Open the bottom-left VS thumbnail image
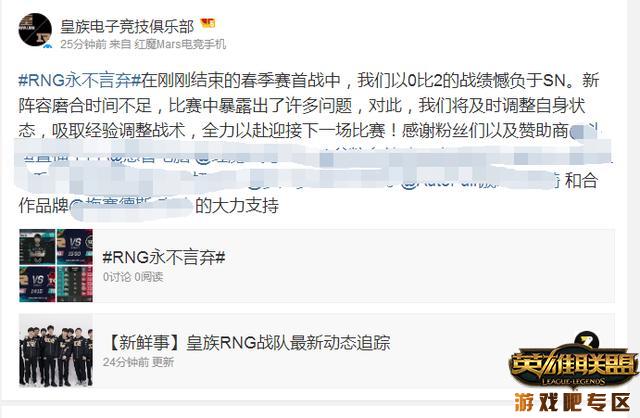This screenshot has width=640, height=418. pyautogui.click(x=37, y=284)
